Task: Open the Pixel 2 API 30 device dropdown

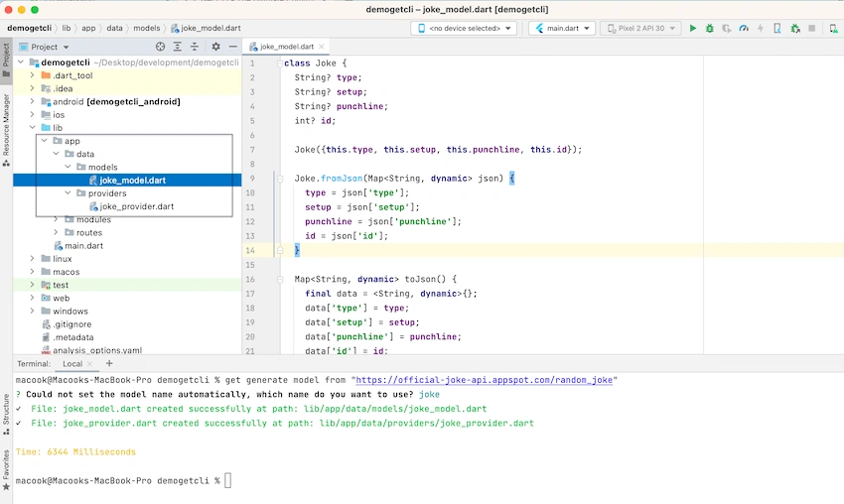Action: tap(640, 28)
